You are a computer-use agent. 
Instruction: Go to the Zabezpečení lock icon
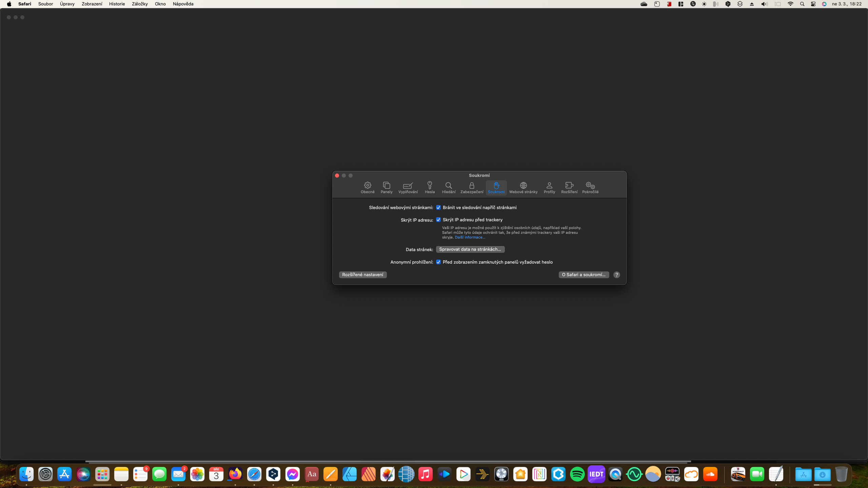tap(472, 187)
